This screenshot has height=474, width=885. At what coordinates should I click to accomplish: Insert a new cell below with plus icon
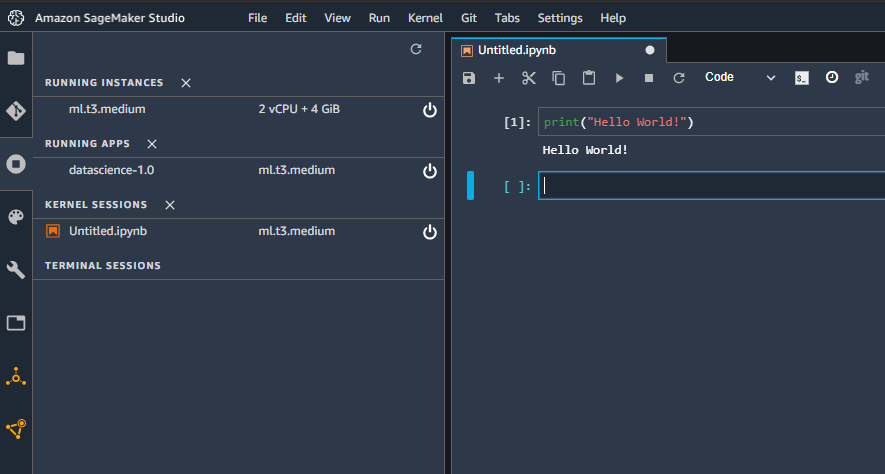[499, 78]
